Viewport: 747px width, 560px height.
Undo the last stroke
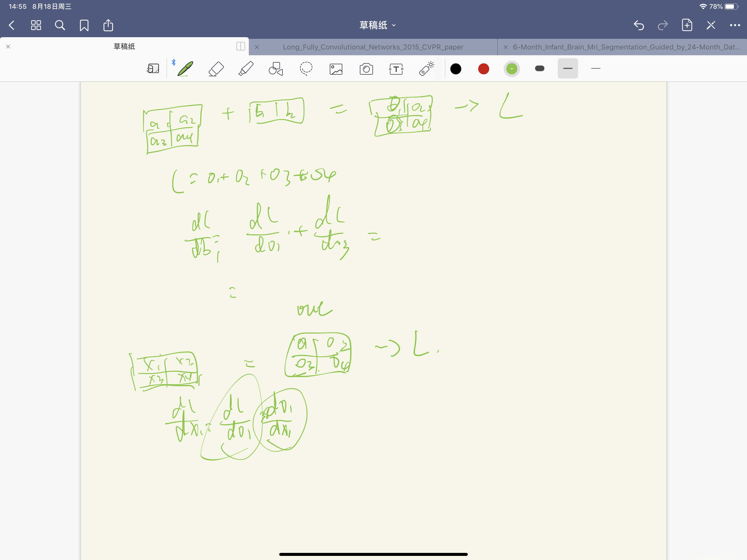[639, 25]
